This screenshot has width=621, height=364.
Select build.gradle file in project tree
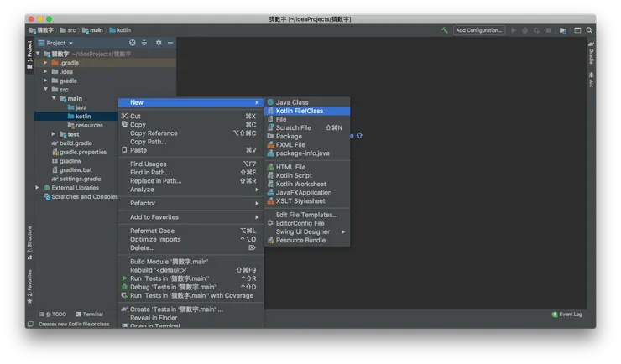tap(76, 143)
